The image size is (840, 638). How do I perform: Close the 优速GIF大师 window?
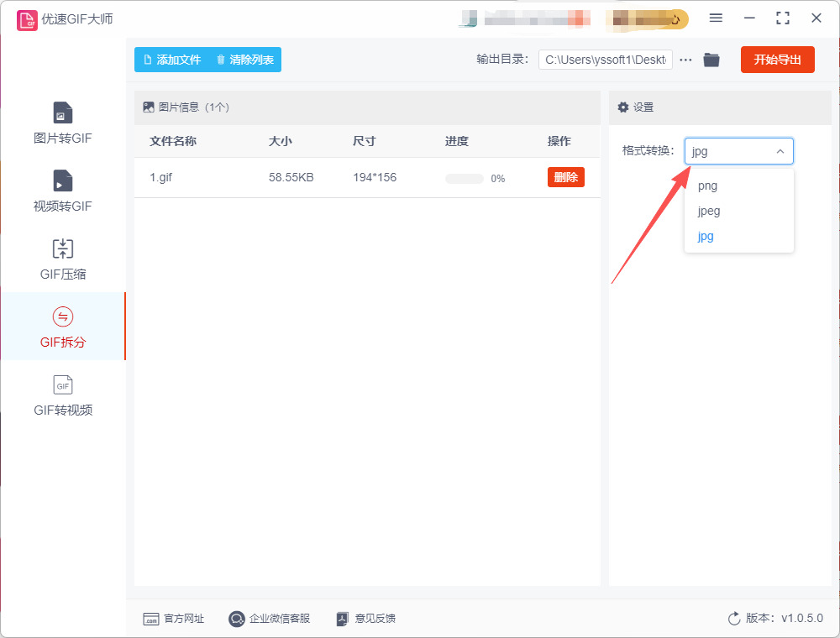point(816,18)
